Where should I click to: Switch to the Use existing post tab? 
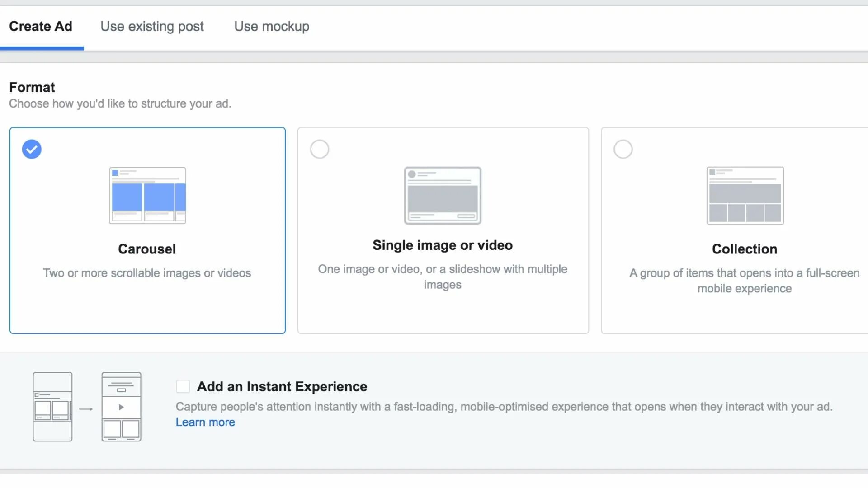click(152, 26)
